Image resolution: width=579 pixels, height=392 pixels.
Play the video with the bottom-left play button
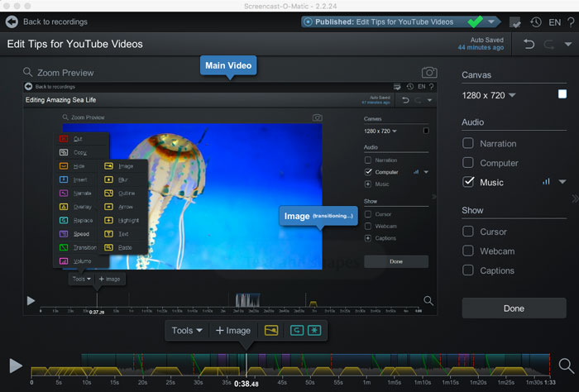click(x=16, y=366)
